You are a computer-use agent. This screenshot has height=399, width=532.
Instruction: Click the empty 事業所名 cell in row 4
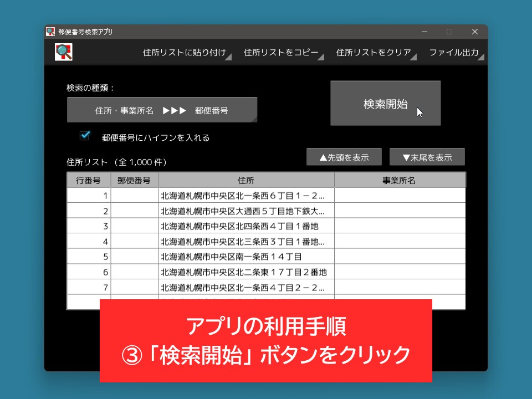pos(400,241)
